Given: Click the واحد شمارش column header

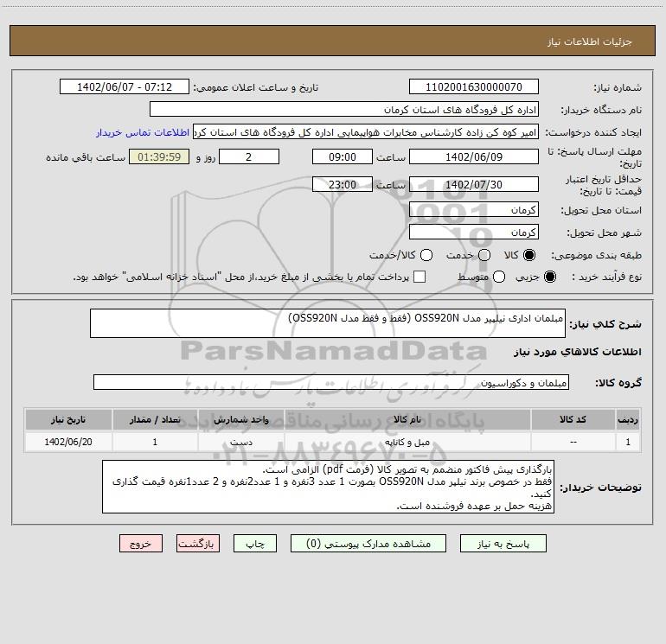Looking at the screenshot, I should click(x=240, y=419).
